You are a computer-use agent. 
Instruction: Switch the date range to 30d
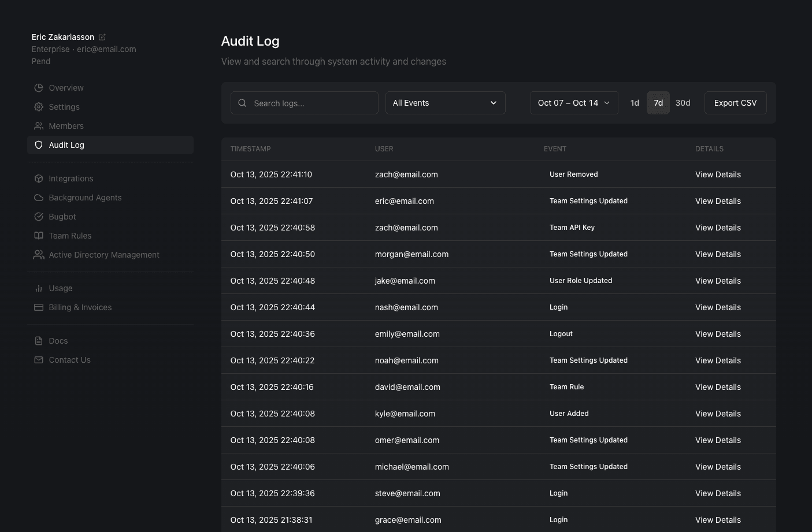point(683,102)
